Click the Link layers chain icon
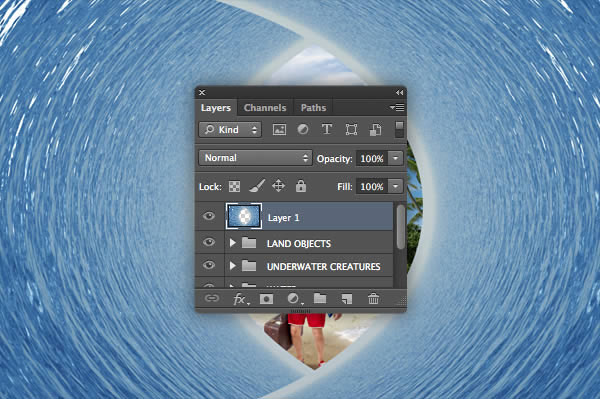600x399 pixels. pos(212,298)
